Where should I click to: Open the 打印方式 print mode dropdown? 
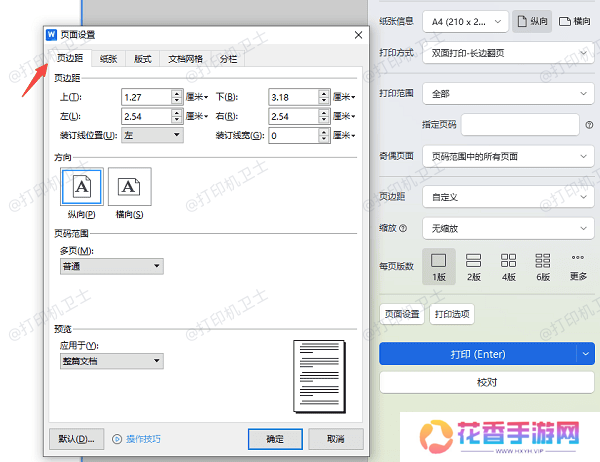click(x=508, y=53)
